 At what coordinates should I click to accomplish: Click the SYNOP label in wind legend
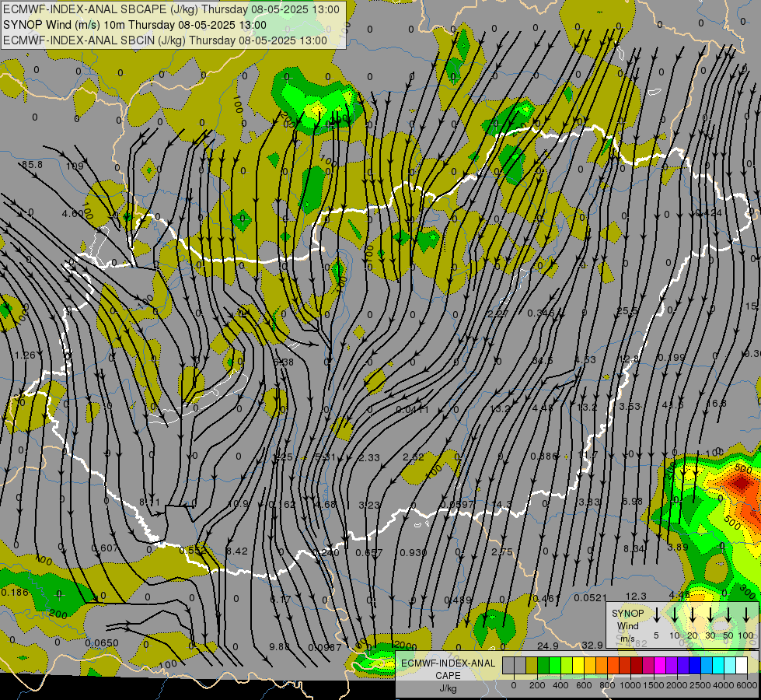coord(627,614)
